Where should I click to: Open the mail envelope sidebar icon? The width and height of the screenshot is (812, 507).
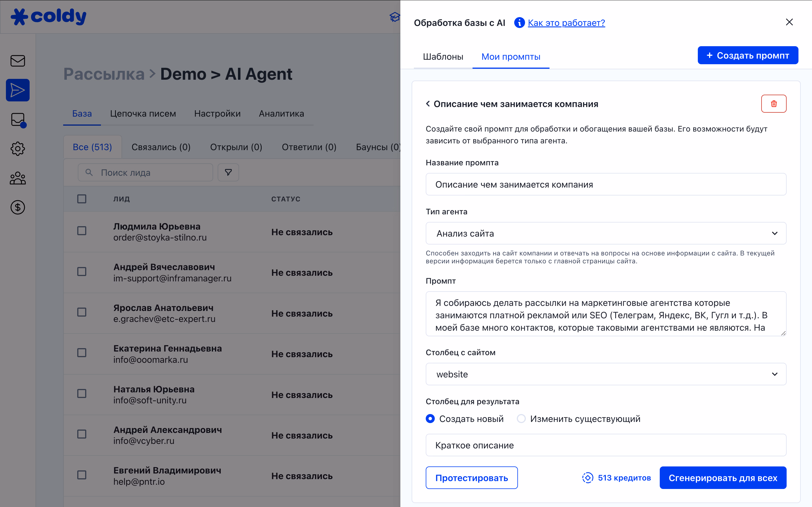coord(18,61)
